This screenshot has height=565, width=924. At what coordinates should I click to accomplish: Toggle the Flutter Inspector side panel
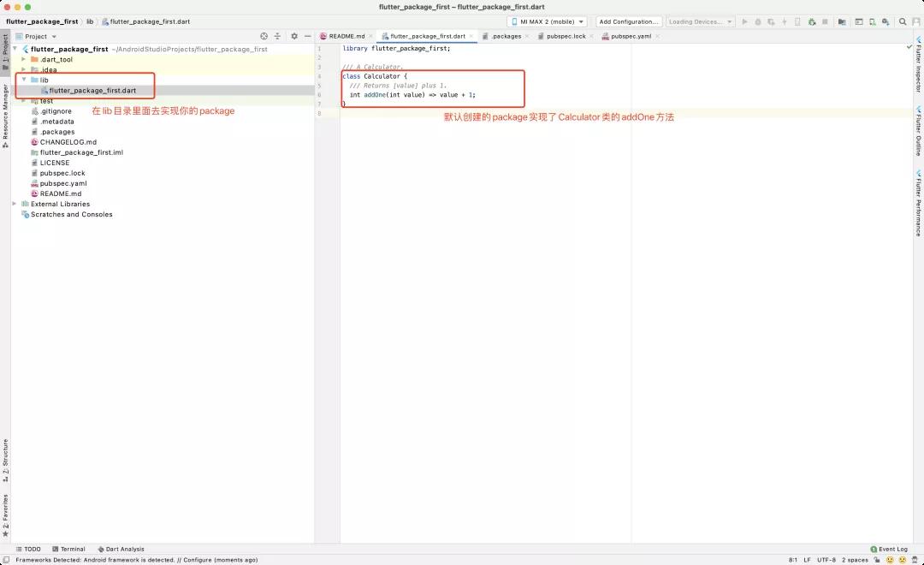(918, 65)
